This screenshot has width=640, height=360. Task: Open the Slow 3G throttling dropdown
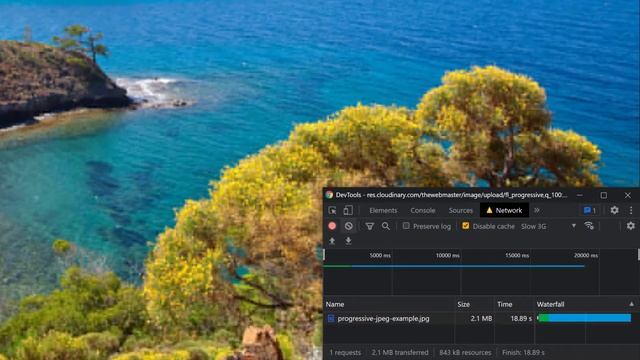coord(549,226)
